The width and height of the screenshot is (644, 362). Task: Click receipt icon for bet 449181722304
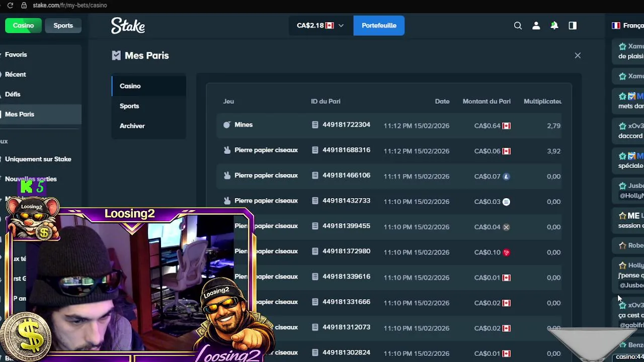(315, 125)
